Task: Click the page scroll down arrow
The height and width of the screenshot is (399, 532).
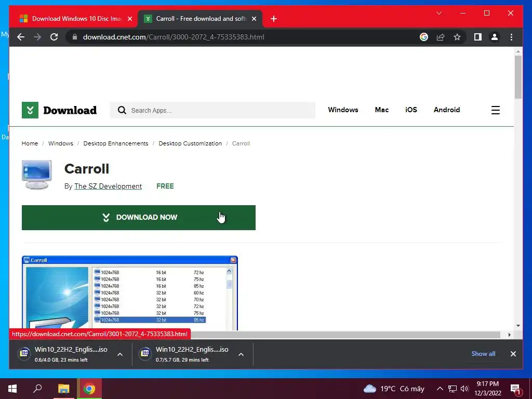Action: tap(518, 326)
